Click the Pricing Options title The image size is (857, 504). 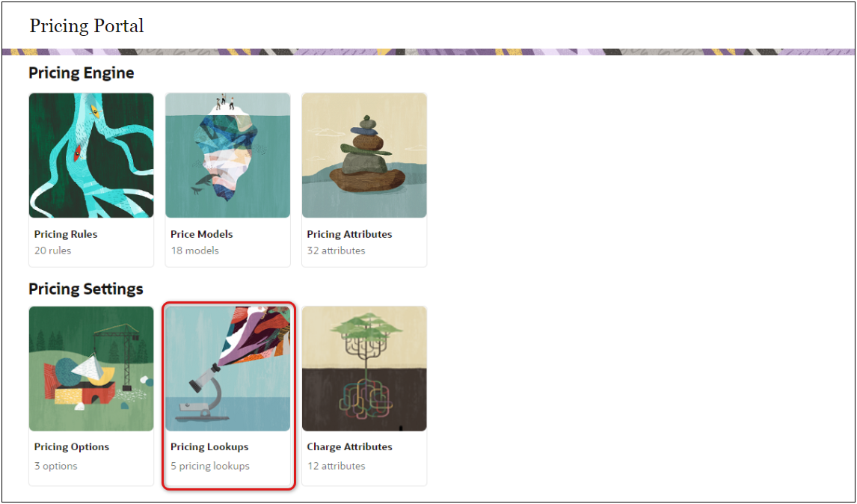72,446
